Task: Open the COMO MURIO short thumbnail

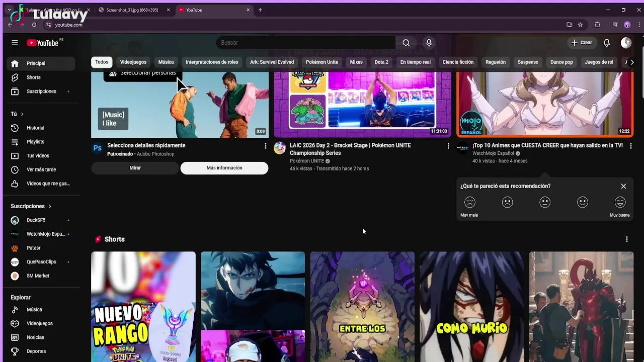Action: (472, 307)
